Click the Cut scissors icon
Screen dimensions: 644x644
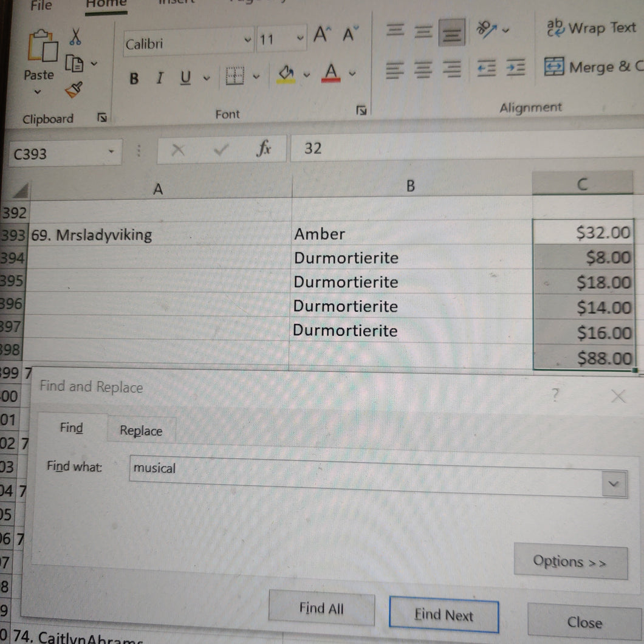pos(75,36)
